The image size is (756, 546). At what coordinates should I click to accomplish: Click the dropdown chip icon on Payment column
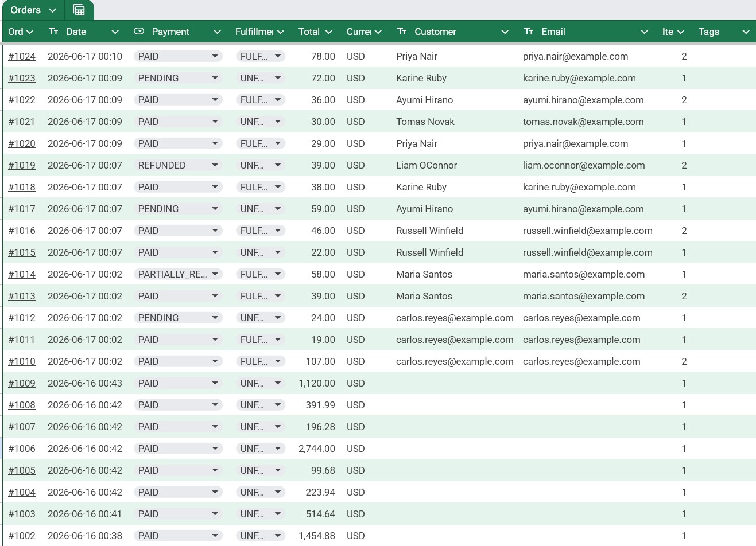139,32
